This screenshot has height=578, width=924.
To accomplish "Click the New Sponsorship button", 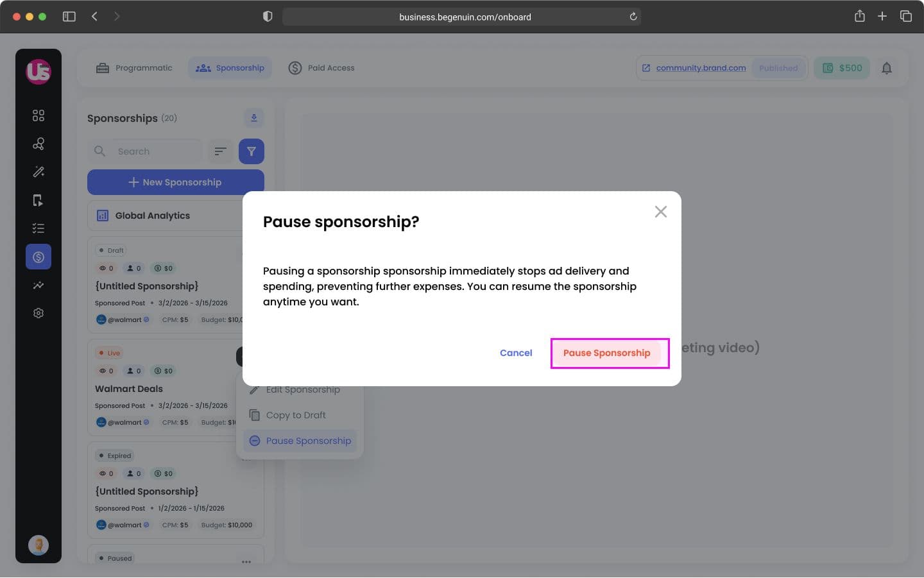I will pos(176,182).
